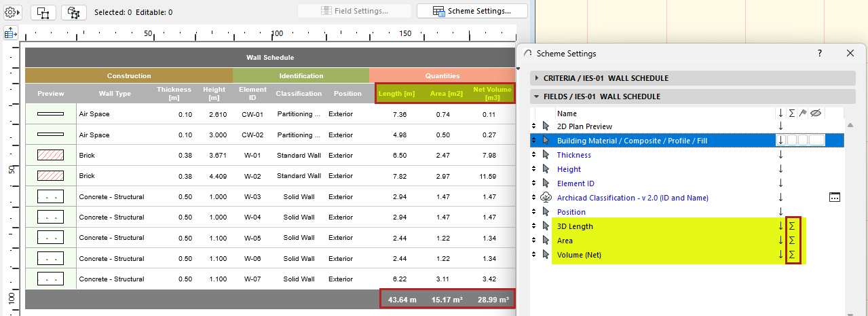This screenshot has height=316, width=868.
Task: Click the Construction group header in schedule
Action: [129, 76]
